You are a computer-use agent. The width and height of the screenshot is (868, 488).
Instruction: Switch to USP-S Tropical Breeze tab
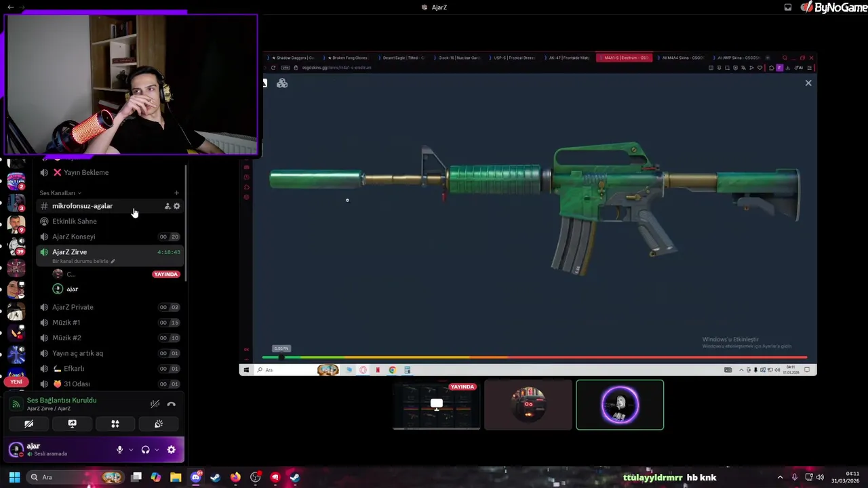point(513,58)
